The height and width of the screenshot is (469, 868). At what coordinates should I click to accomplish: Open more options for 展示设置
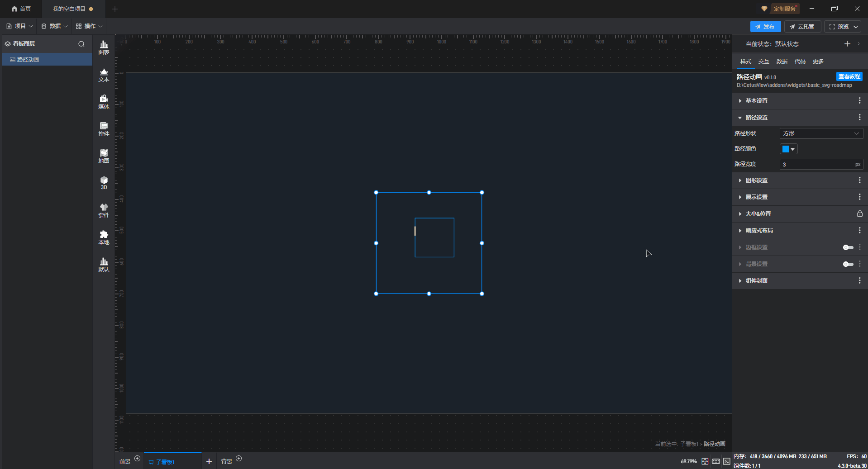click(x=859, y=197)
